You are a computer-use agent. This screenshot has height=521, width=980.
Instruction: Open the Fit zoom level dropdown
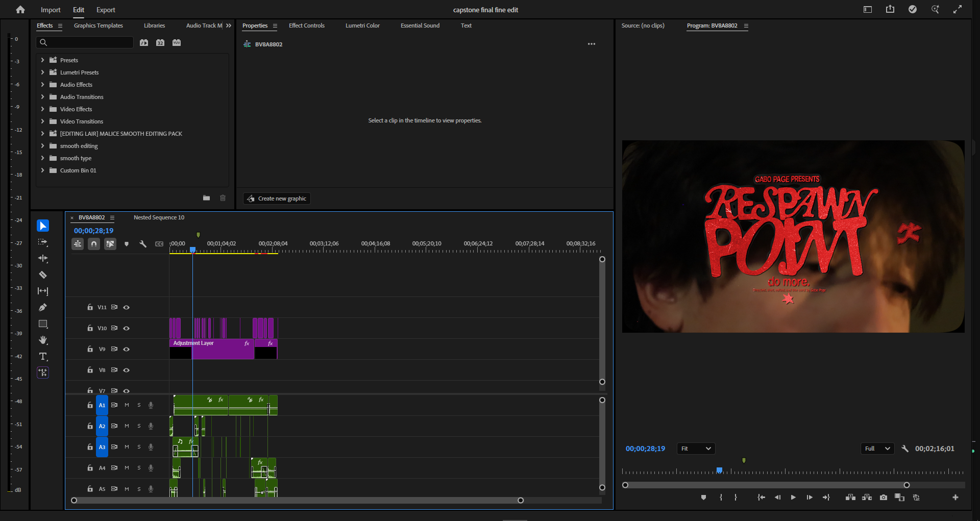(696, 449)
